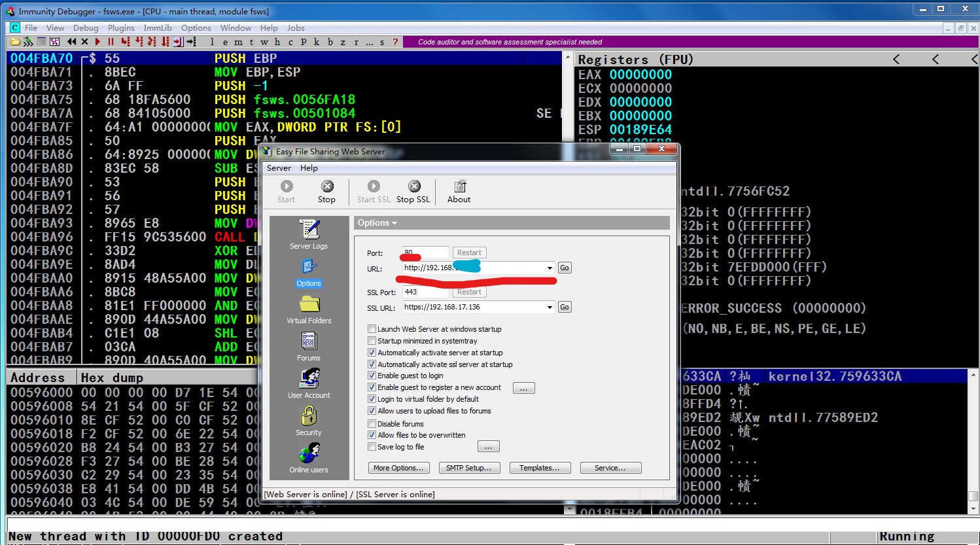This screenshot has height=545, width=980.
Task: Click Templates button
Action: tap(540, 468)
